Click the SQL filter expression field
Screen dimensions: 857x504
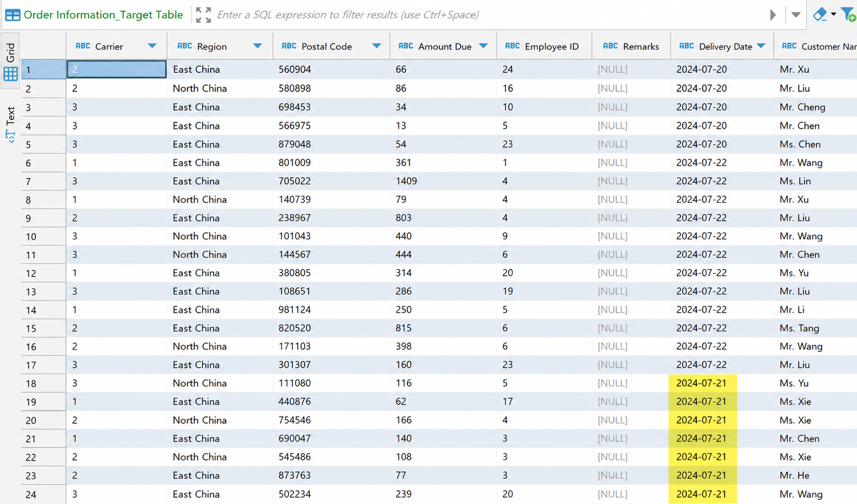(x=487, y=15)
